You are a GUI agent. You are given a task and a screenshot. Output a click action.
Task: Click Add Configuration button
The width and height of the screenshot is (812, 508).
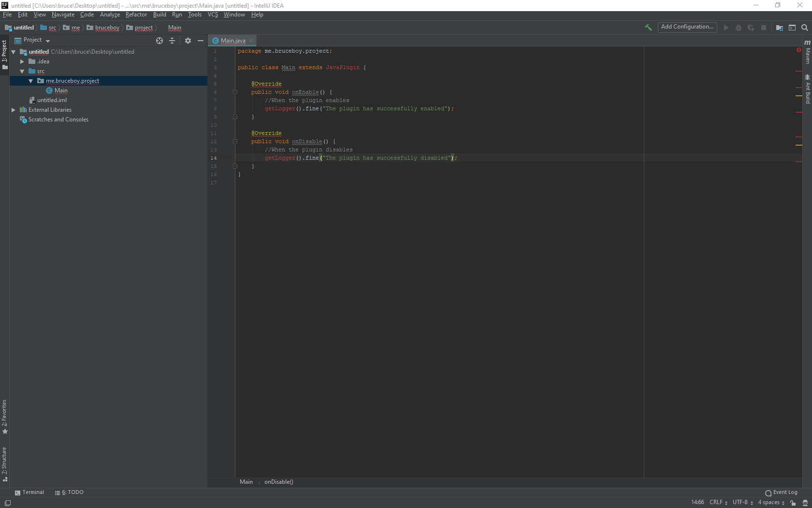687,27
